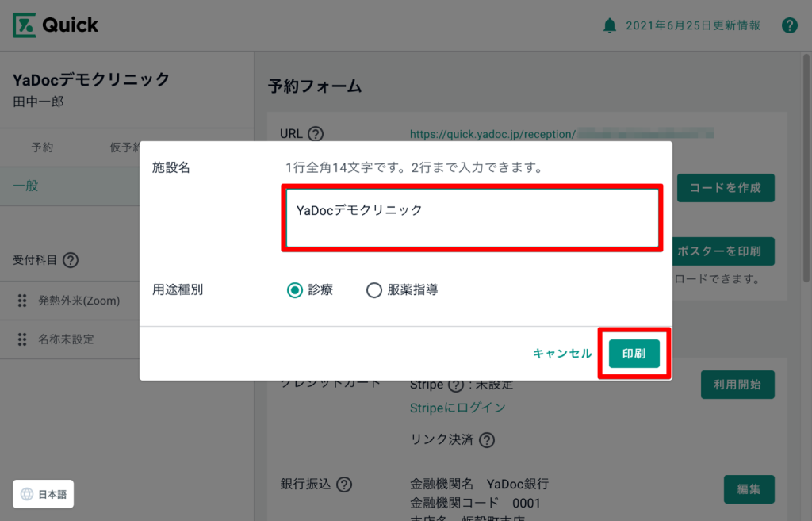Grab drag handle for 名称未設定
812x521 pixels.
pyautogui.click(x=22, y=339)
